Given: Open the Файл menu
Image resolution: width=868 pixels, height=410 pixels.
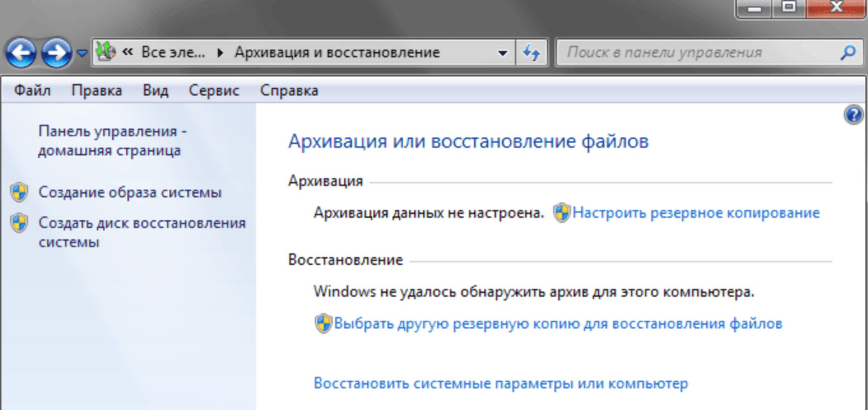Looking at the screenshot, I should 33,90.
